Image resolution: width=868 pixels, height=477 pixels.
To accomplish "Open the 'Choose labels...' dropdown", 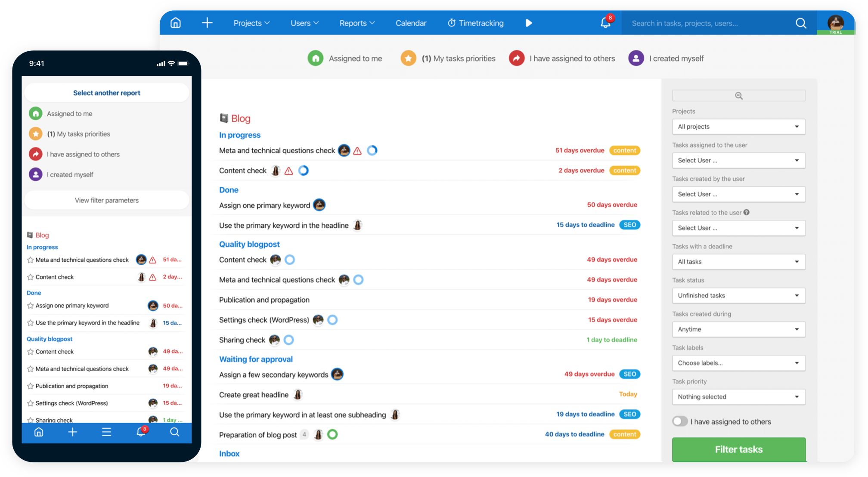I will pos(738,363).
